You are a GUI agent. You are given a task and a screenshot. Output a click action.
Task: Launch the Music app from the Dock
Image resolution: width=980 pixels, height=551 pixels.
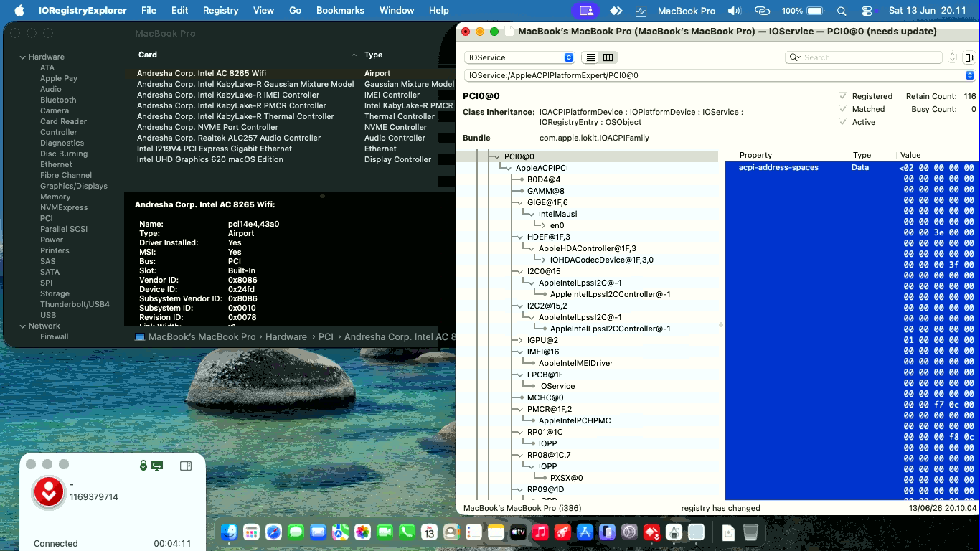[x=540, y=532]
